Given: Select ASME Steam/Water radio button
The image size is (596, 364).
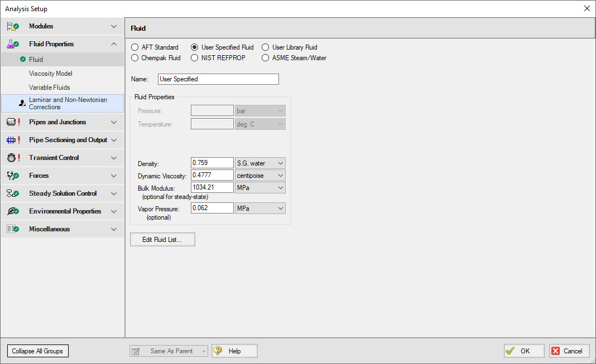Looking at the screenshot, I should [x=266, y=57].
